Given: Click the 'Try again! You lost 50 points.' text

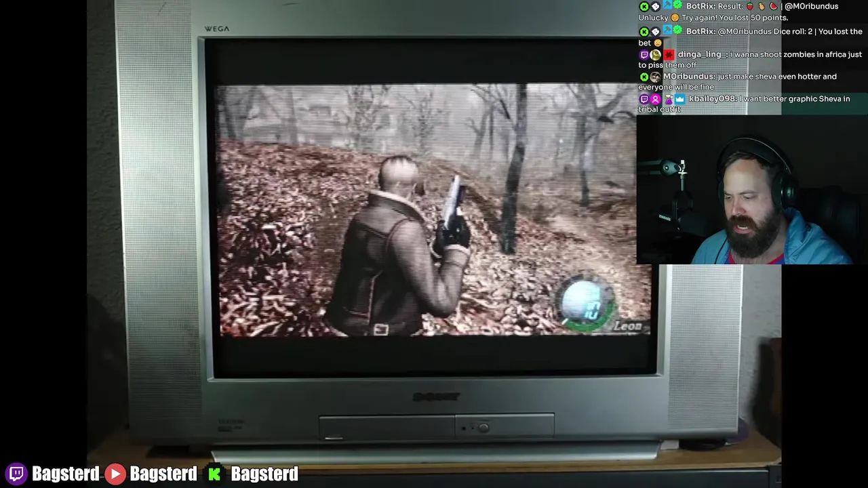Looking at the screenshot, I should point(735,18).
